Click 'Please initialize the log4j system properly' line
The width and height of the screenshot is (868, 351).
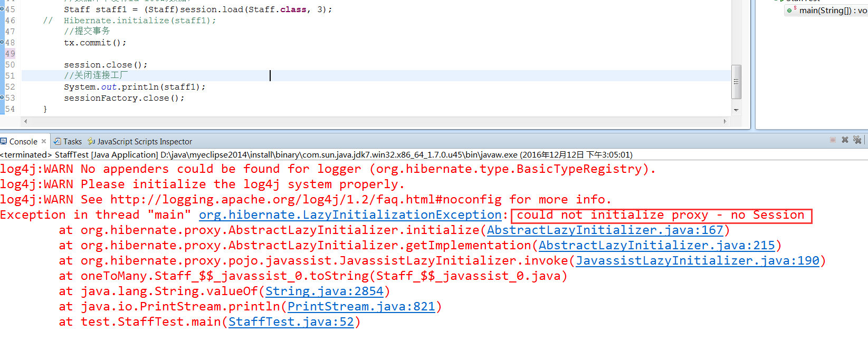(x=202, y=184)
